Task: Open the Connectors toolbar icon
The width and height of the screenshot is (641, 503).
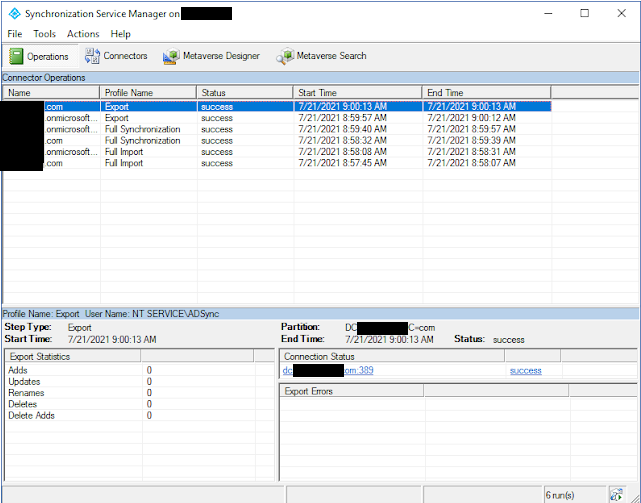Action: tap(92, 56)
